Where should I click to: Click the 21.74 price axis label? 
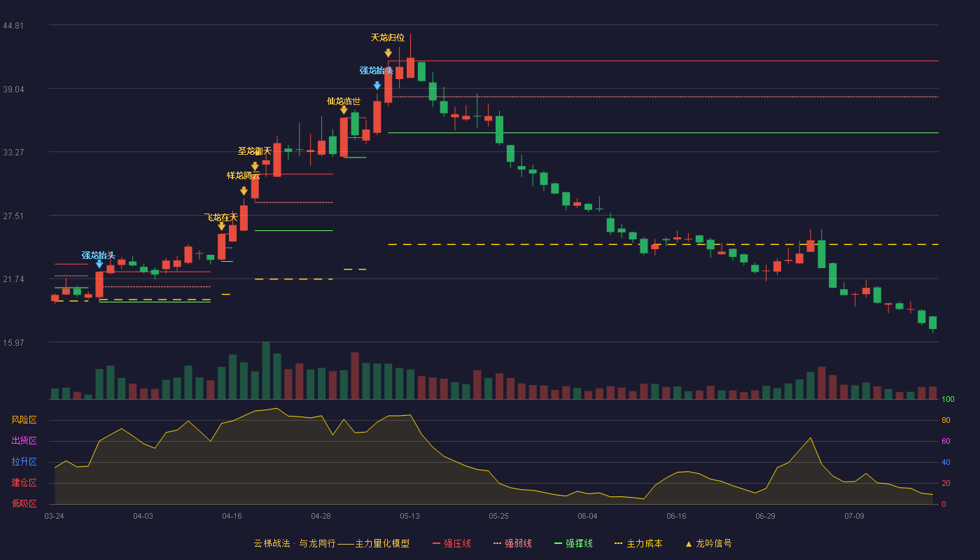pos(13,279)
